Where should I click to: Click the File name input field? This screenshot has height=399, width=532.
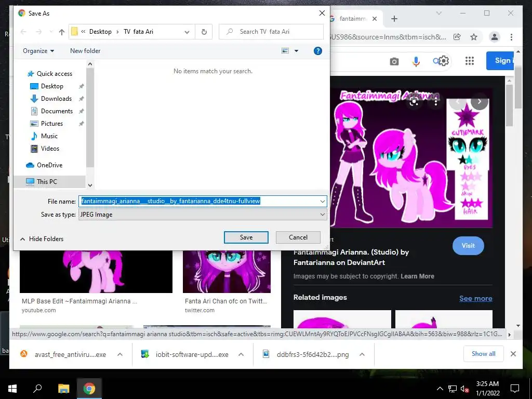(x=203, y=201)
